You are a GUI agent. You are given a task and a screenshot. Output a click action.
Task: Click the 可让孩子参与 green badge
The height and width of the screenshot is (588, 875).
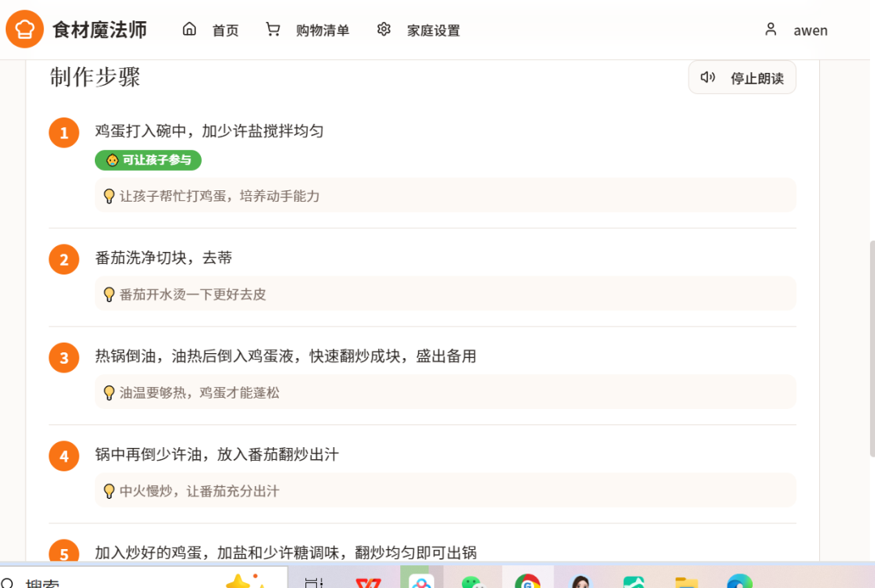tap(148, 160)
